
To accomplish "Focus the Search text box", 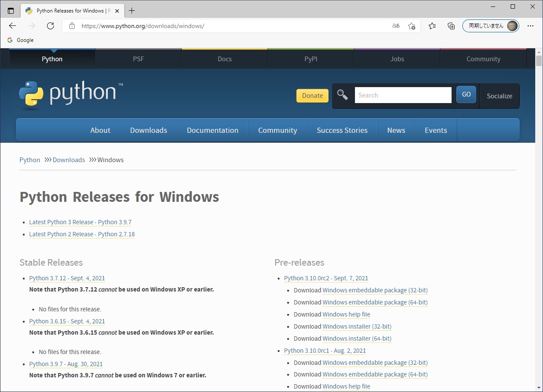I will [403, 95].
